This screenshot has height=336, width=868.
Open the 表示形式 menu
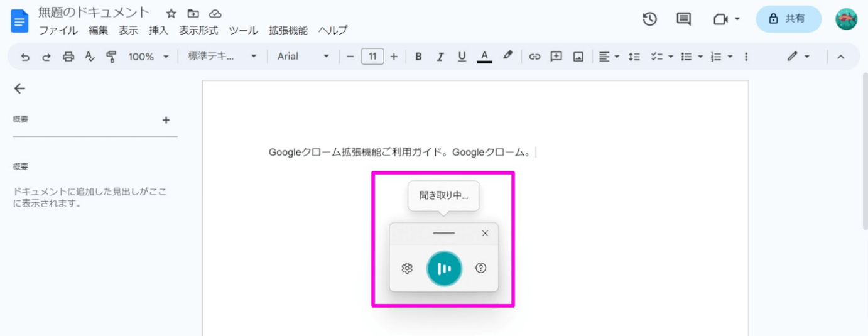coord(198,30)
